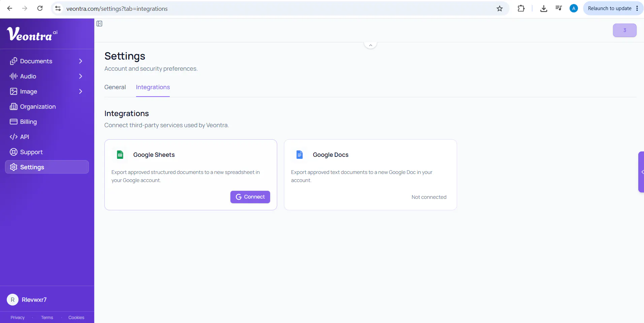
Task: Open the Privacy link
Action: coord(18,318)
